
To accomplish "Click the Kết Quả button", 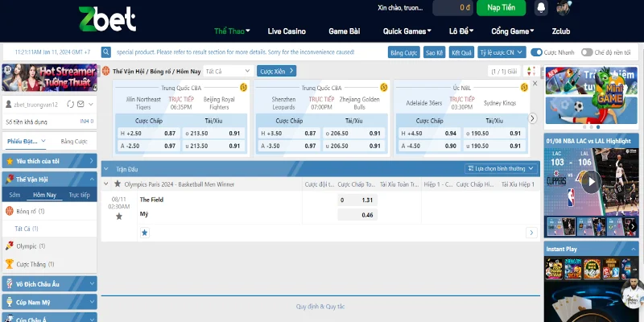I will 461,52.
